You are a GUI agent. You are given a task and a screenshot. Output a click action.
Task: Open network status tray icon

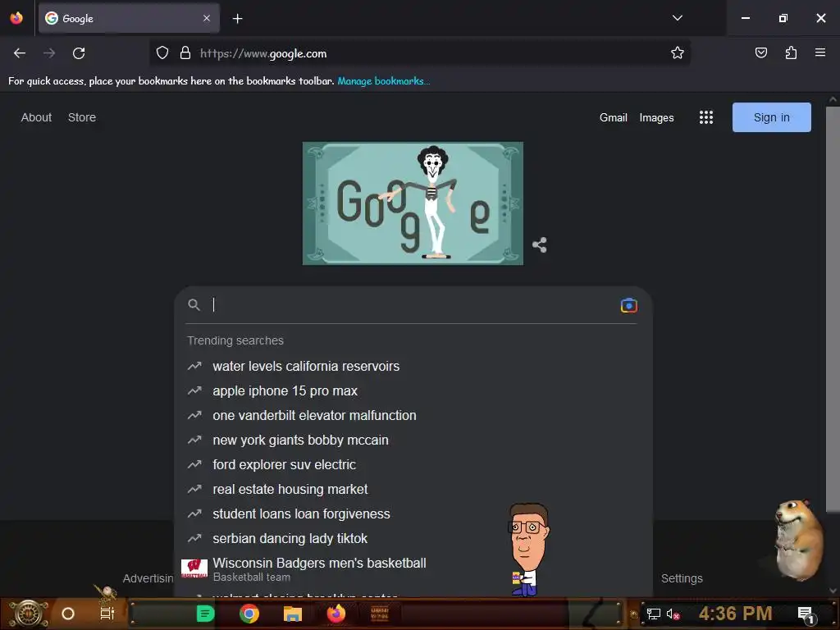tap(654, 614)
